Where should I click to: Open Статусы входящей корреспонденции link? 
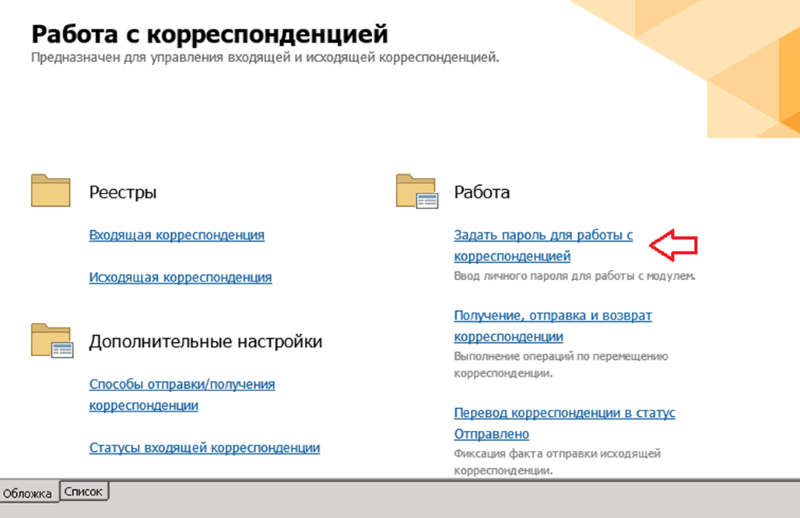pyautogui.click(x=204, y=448)
